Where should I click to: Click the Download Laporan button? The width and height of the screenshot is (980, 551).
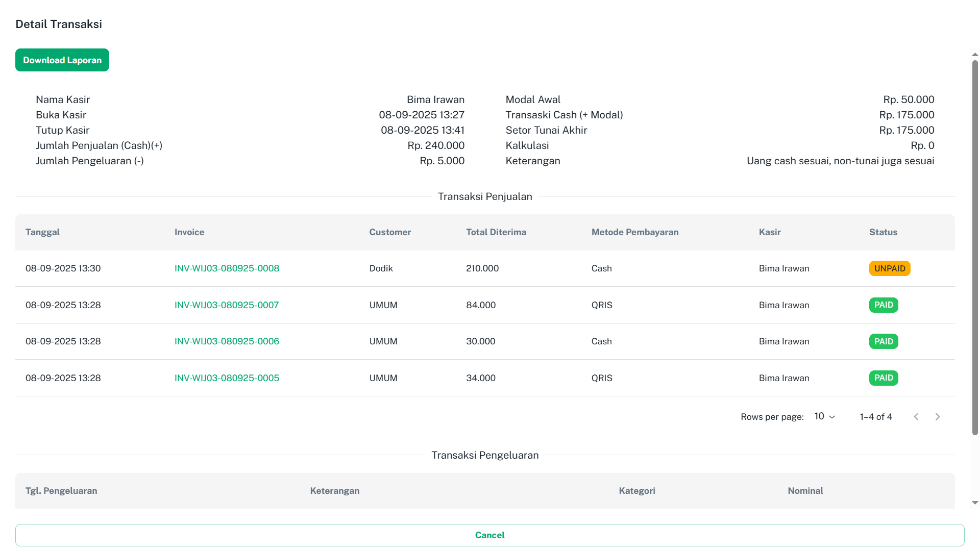pyautogui.click(x=62, y=60)
